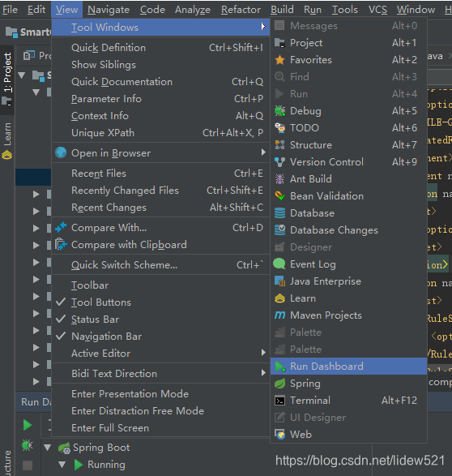Open Project tool window entry
Screen dimensions: 452x476
[348, 43]
